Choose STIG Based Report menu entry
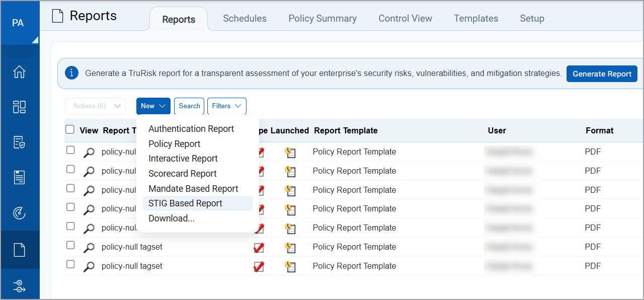644x300 pixels. tap(198, 203)
